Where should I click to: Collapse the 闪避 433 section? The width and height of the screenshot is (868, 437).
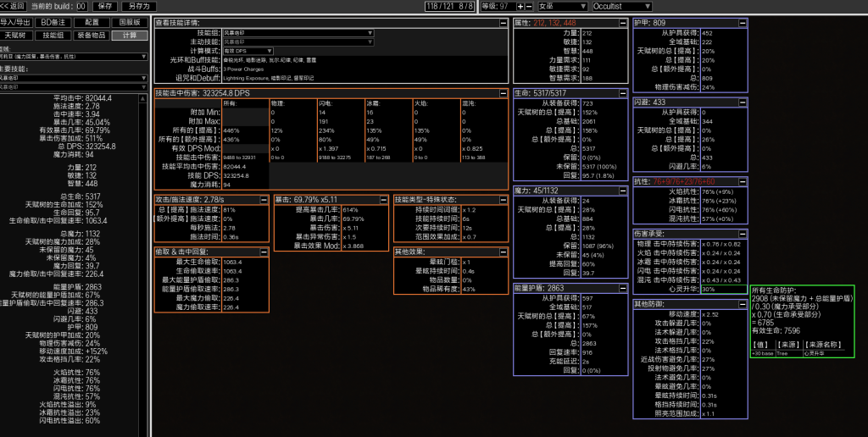(x=743, y=102)
